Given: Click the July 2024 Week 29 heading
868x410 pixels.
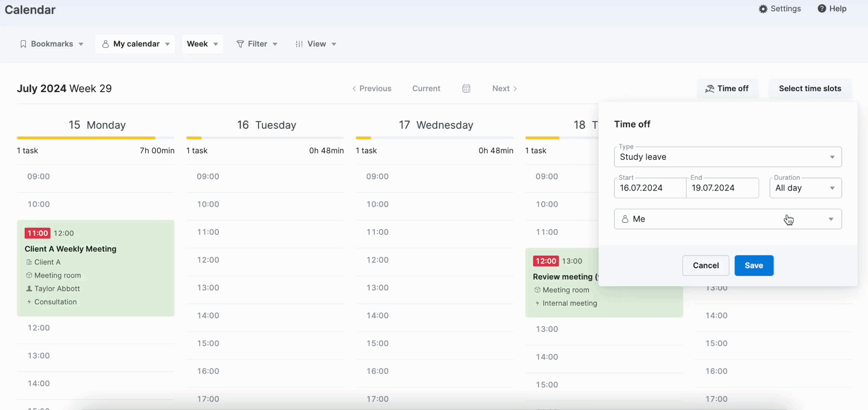Looking at the screenshot, I should pos(65,89).
